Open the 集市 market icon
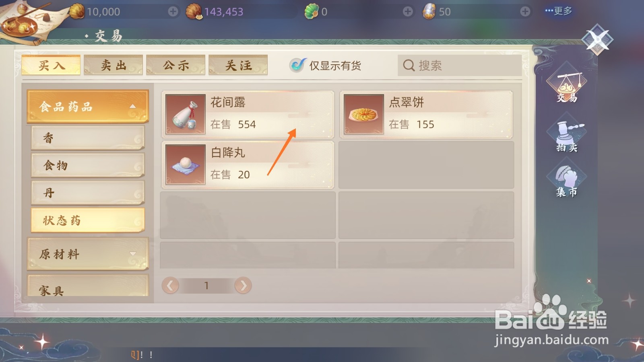Screen dimensions: 644x362 [567, 181]
